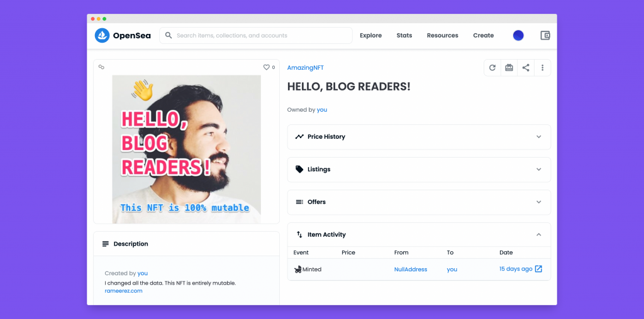Favorite the NFT with the heart icon
This screenshot has height=319, width=644.
pyautogui.click(x=266, y=67)
